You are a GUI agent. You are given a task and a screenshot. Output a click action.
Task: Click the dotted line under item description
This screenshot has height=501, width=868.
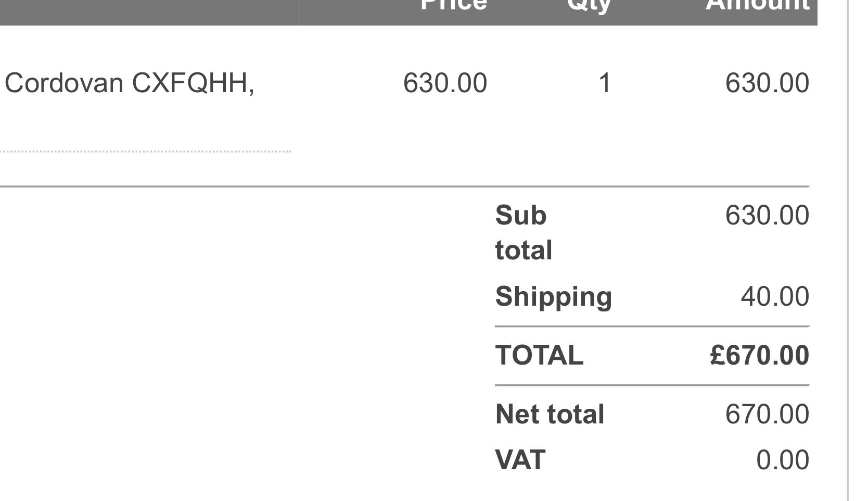pyautogui.click(x=145, y=152)
